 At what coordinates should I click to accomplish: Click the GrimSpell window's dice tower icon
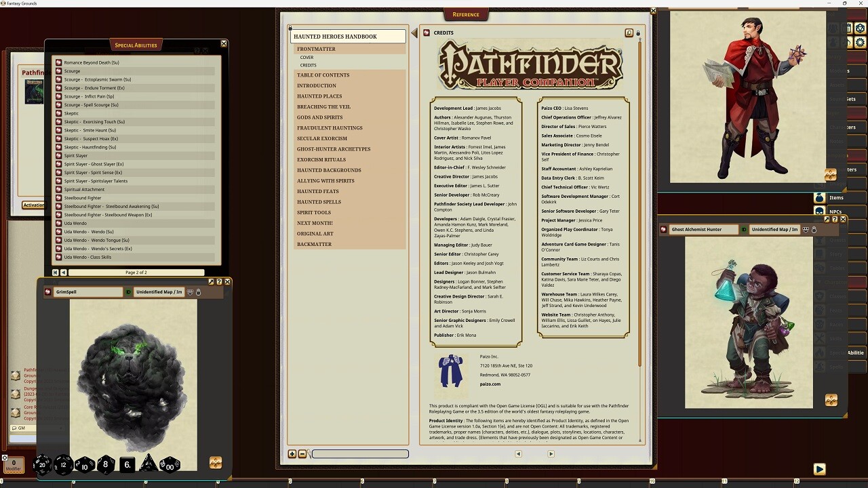(x=199, y=292)
